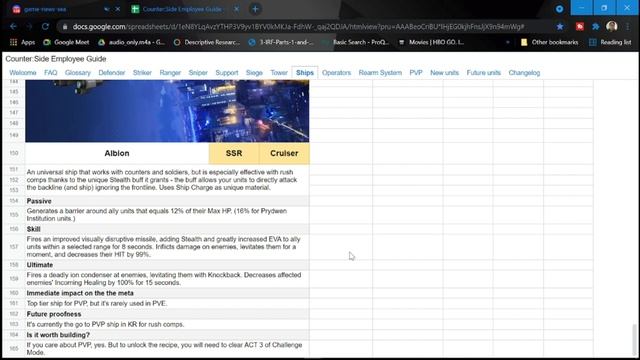Switch to the Tower sheet
This screenshot has height=360, width=640.
[279, 73]
